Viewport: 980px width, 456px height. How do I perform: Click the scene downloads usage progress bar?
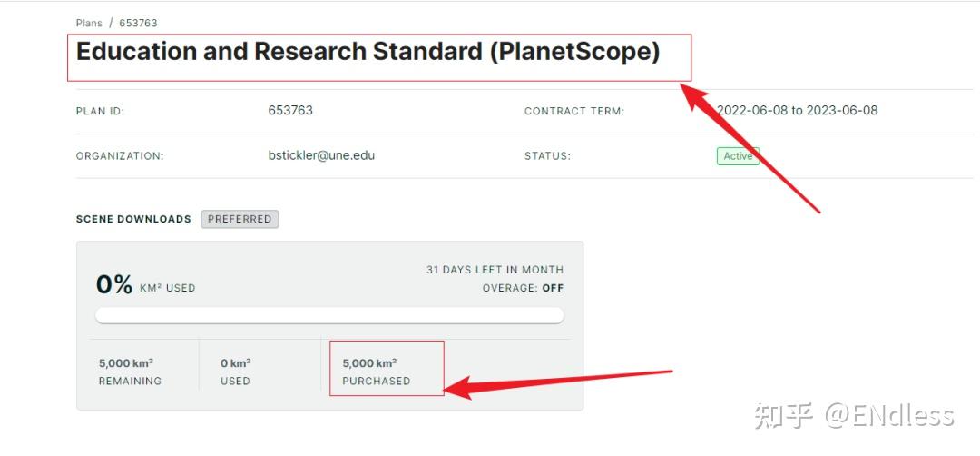pyautogui.click(x=329, y=315)
